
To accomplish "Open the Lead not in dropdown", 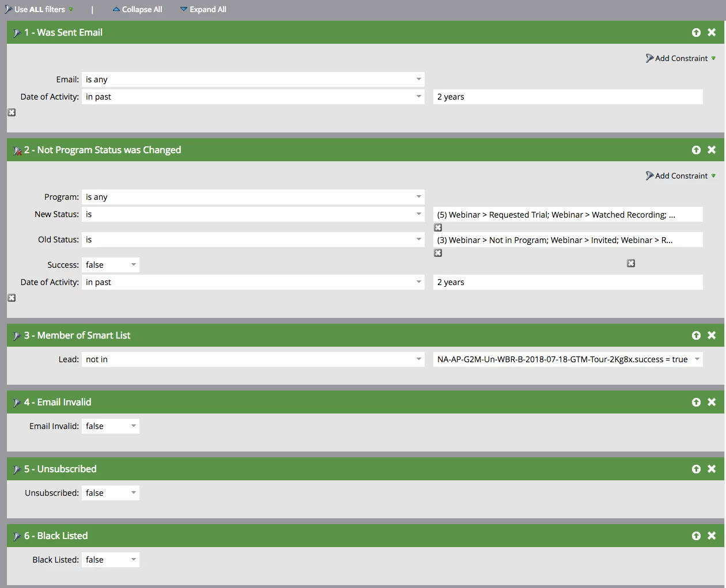I will click(x=253, y=359).
